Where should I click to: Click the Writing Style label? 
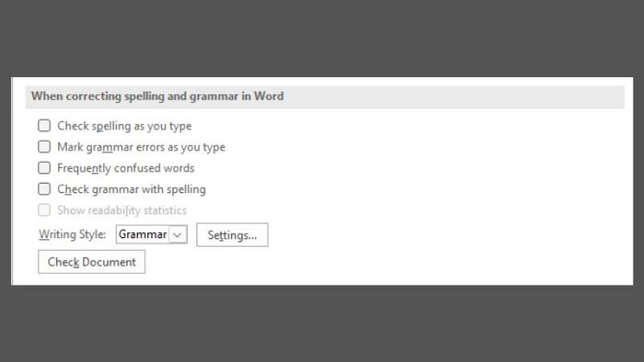pyautogui.click(x=73, y=234)
